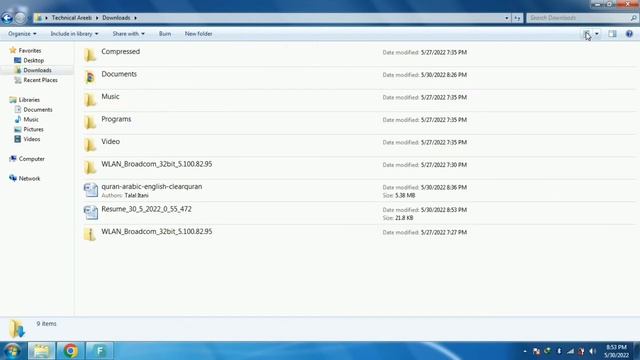This screenshot has width=640, height=360.
Task: Toggle the preview pane icon
Action: pos(612,34)
